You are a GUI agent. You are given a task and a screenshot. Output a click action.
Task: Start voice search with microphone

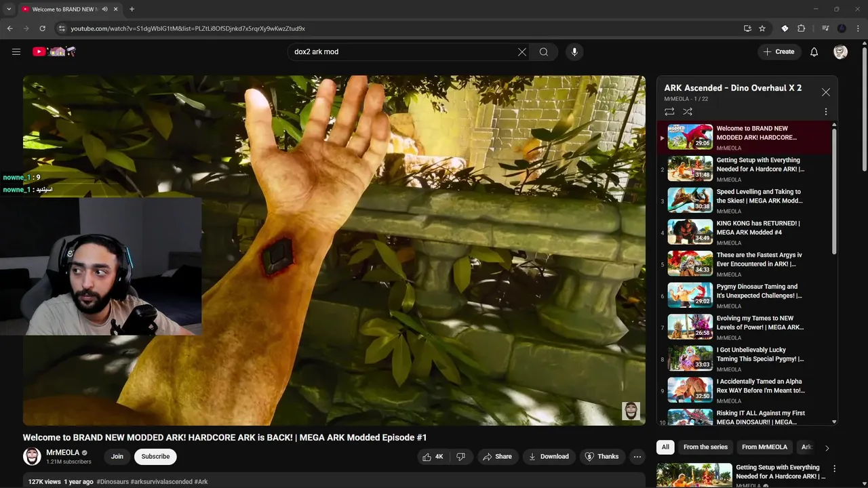pyautogui.click(x=574, y=52)
